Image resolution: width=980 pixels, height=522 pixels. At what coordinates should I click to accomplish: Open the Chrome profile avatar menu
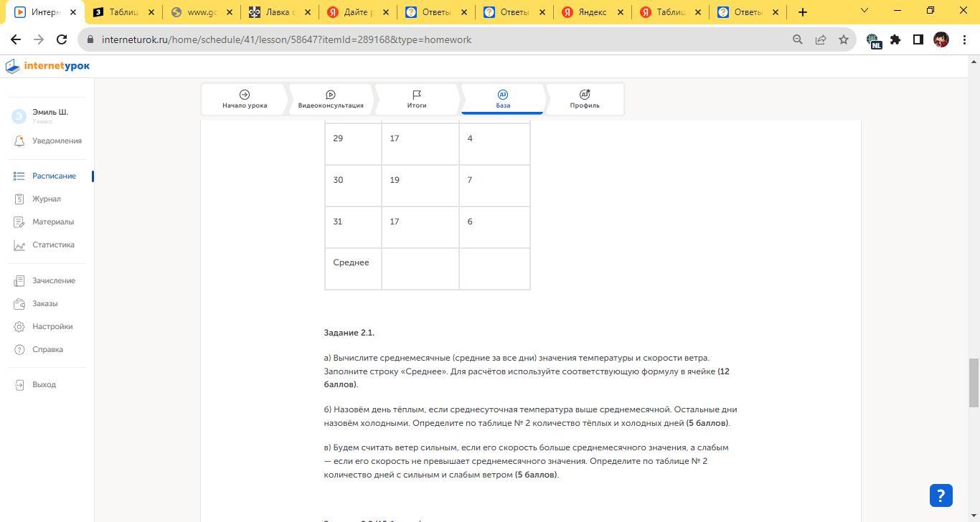[941, 40]
